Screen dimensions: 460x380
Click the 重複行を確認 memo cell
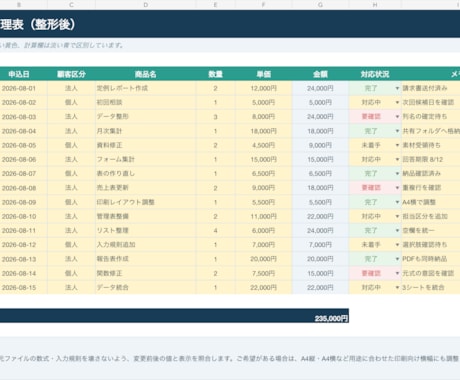pyautogui.click(x=431, y=188)
